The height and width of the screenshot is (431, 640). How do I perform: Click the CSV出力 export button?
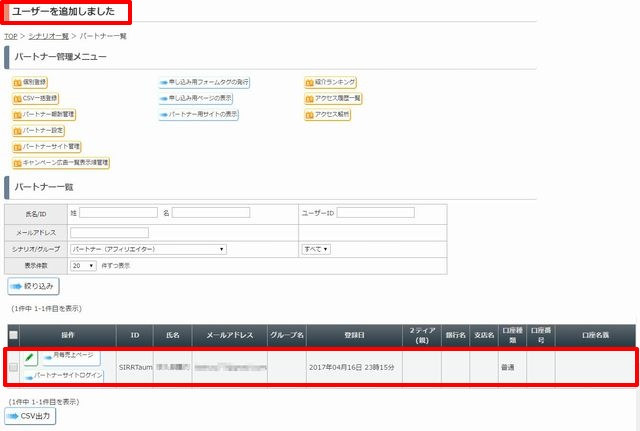point(30,416)
